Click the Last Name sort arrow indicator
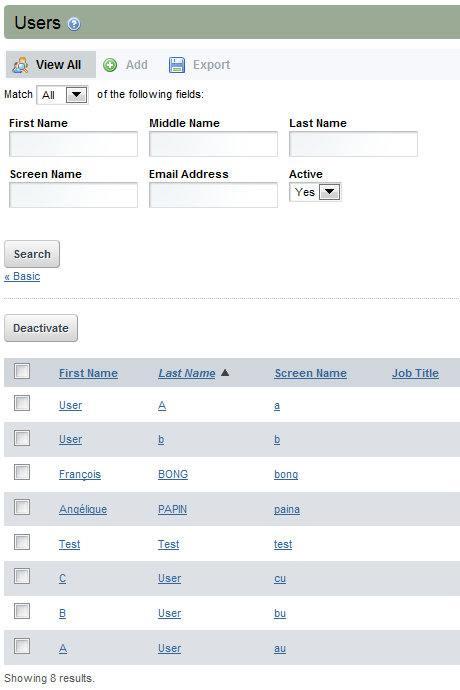The width and height of the screenshot is (460, 690). [x=225, y=373]
